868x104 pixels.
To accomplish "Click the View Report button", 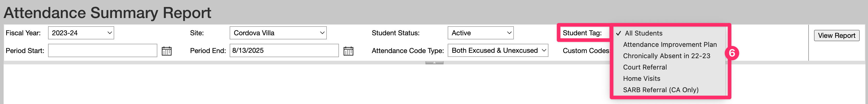I will tap(836, 36).
